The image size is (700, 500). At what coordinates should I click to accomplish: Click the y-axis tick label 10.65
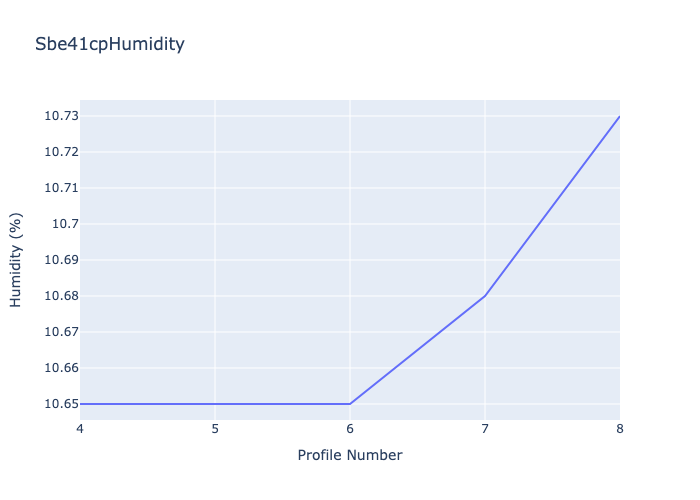[61, 404]
